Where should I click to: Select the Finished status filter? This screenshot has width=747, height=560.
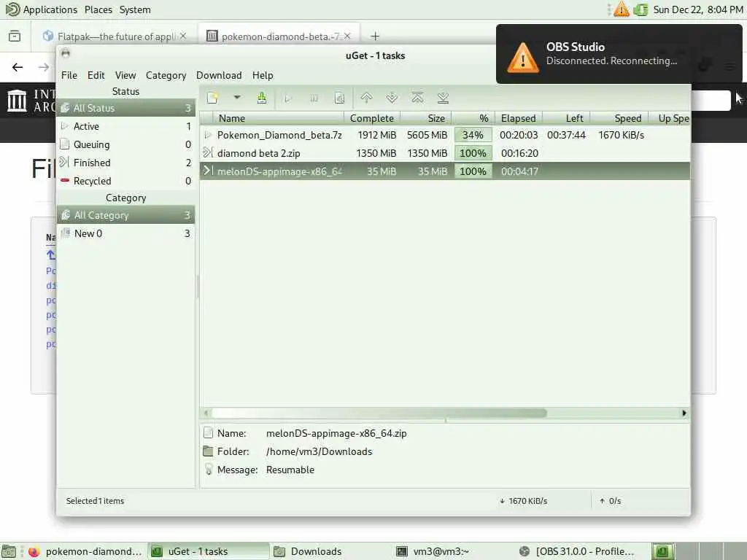coord(125,163)
